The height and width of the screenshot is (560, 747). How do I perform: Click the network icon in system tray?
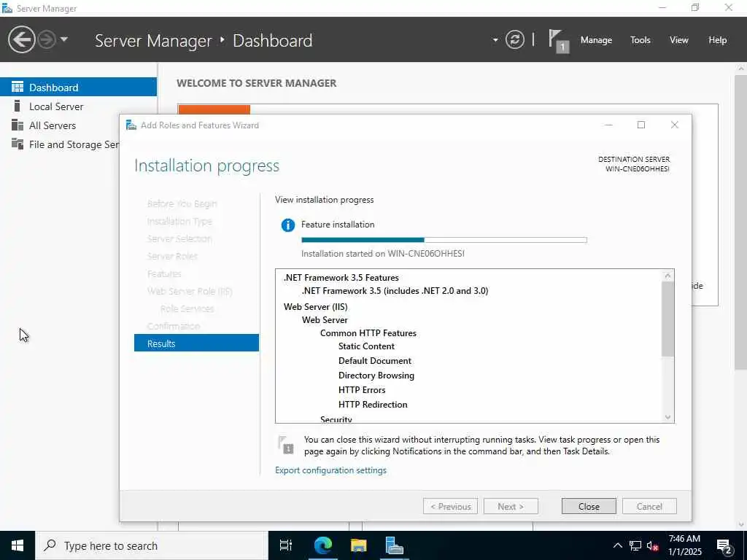pyautogui.click(x=635, y=545)
